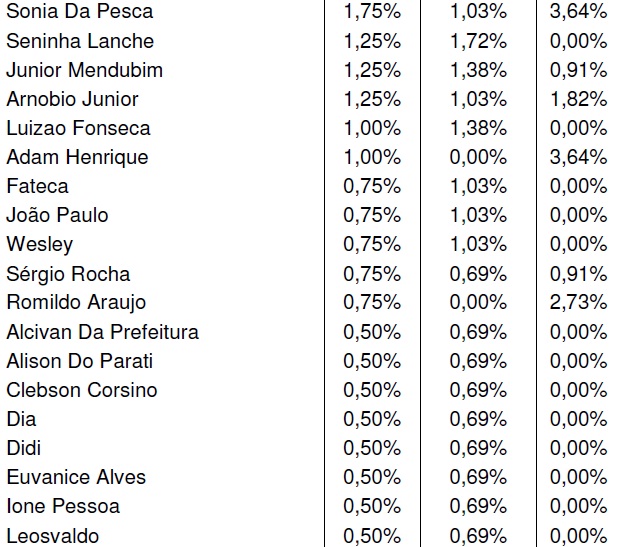Image resolution: width=619 pixels, height=547 pixels.
Task: Select the Luizao Fonseca row name
Action: tap(79, 128)
